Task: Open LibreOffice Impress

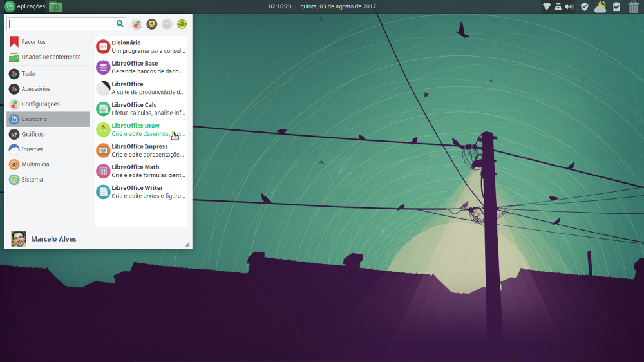Action: pyautogui.click(x=141, y=150)
